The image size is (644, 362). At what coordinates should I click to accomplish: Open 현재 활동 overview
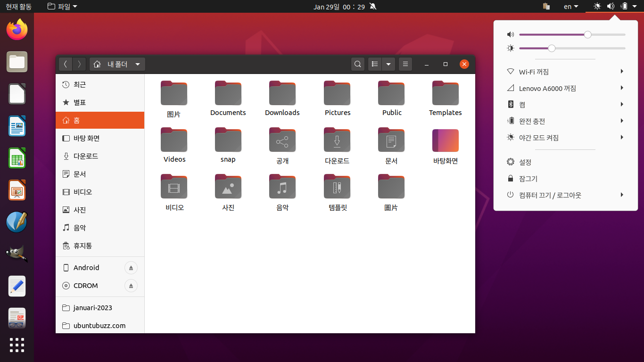pyautogui.click(x=18, y=7)
